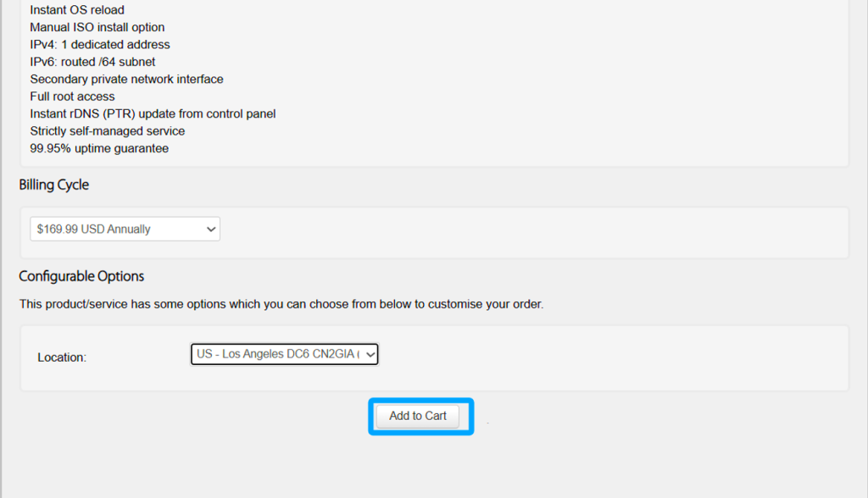
Task: Click the 99.95% uptime guarantee line
Action: (x=99, y=148)
